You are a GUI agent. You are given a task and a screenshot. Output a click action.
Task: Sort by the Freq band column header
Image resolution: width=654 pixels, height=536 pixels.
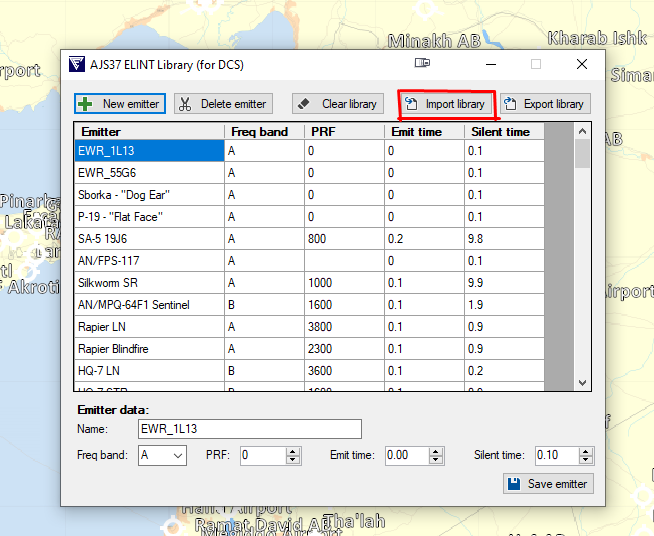click(x=264, y=132)
